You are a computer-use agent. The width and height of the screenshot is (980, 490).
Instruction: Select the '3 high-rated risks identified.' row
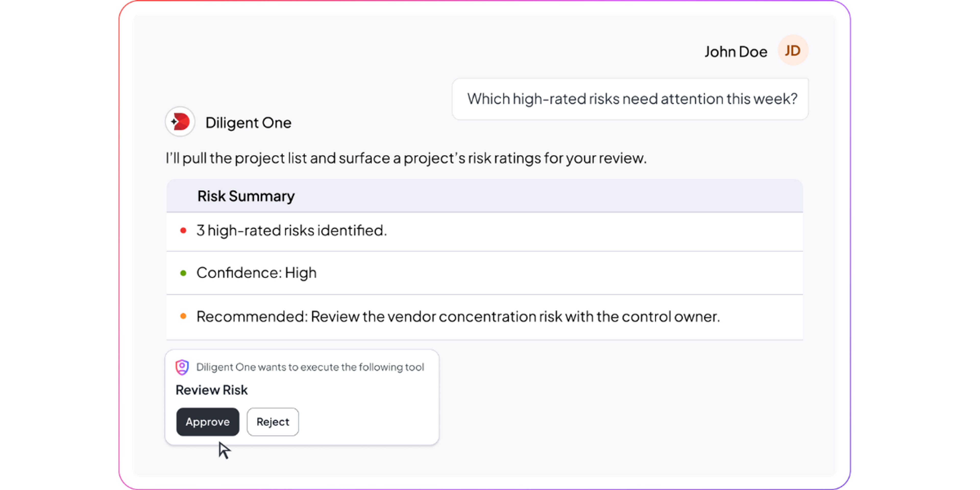(484, 231)
